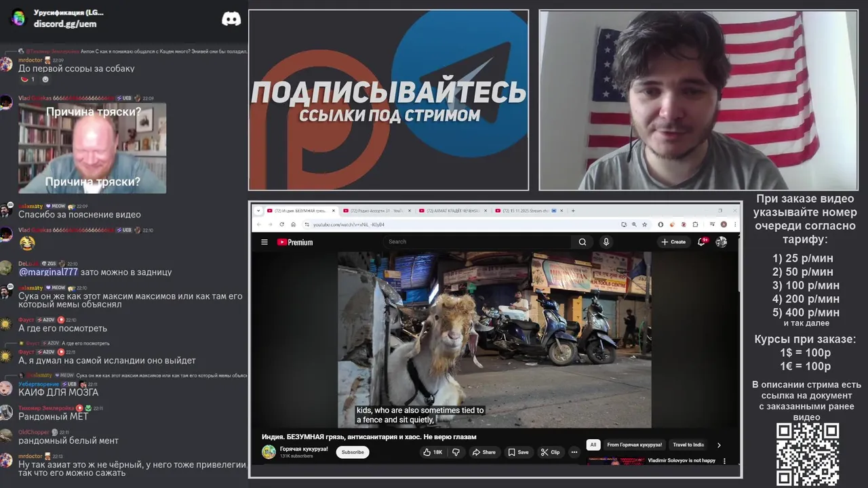
Task: Open Горячая кукуруза! channel name link
Action: pos(304,449)
